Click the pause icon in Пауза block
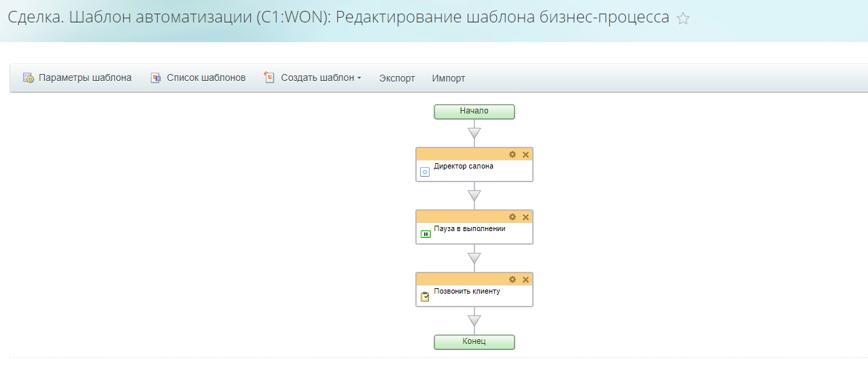 point(426,234)
